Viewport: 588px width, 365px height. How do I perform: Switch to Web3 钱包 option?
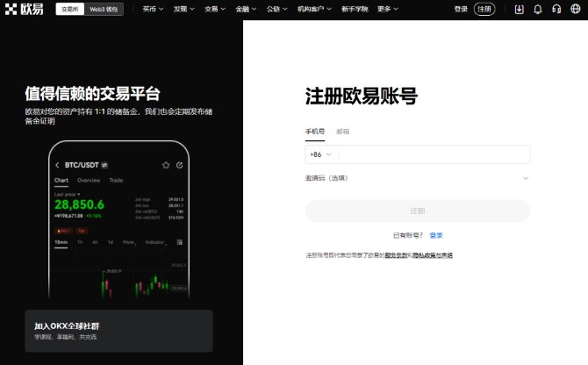pyautogui.click(x=104, y=9)
